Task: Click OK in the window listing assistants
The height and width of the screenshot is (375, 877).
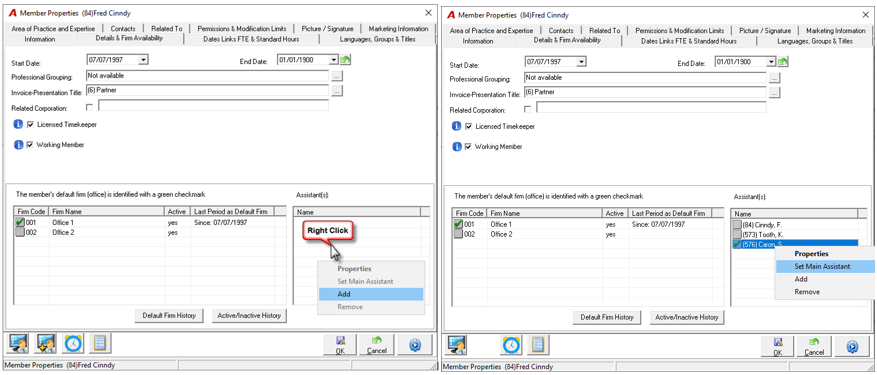Action: coord(778,346)
